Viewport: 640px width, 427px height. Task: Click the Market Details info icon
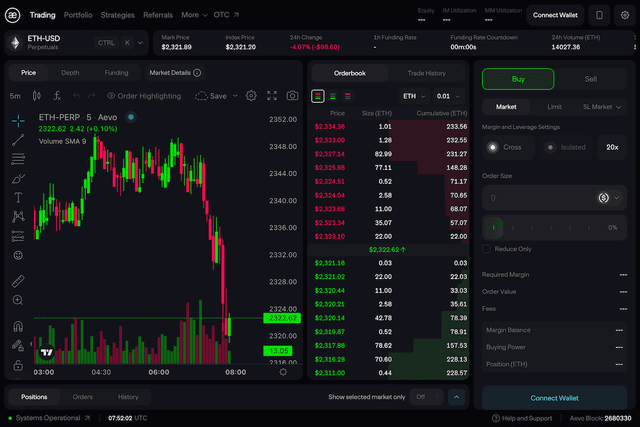[197, 73]
